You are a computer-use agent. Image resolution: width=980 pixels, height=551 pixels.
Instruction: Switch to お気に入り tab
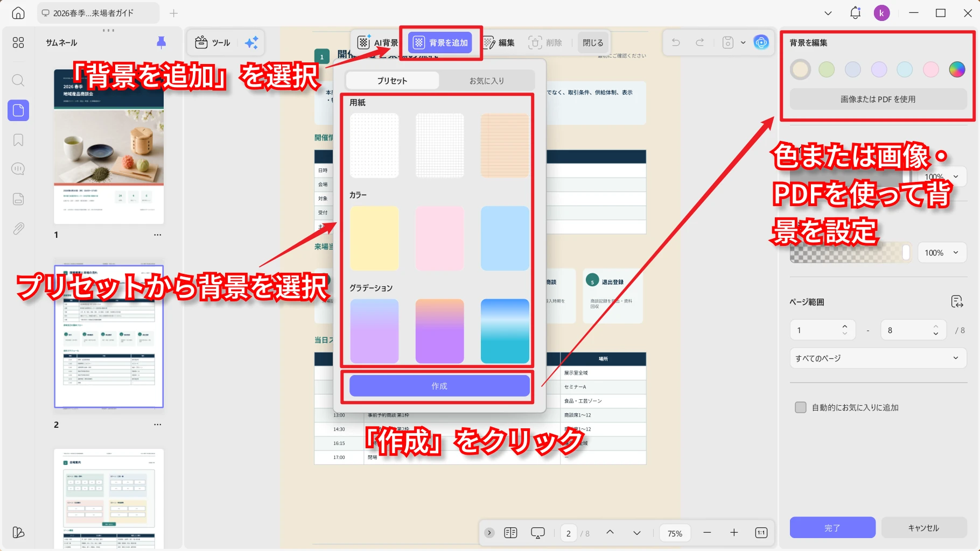point(487,81)
